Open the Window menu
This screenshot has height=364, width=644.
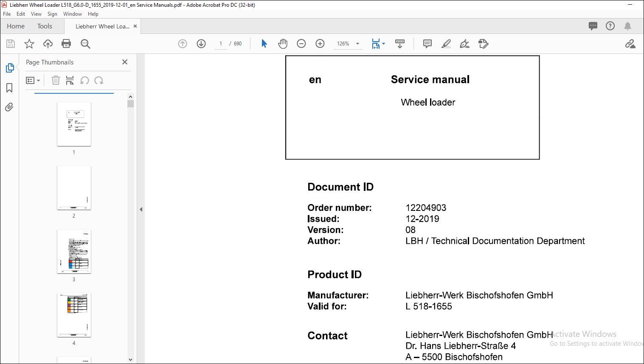(x=73, y=14)
